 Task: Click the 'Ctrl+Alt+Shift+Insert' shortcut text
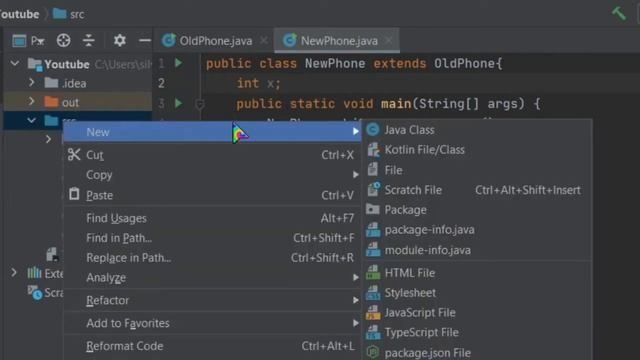(528, 190)
